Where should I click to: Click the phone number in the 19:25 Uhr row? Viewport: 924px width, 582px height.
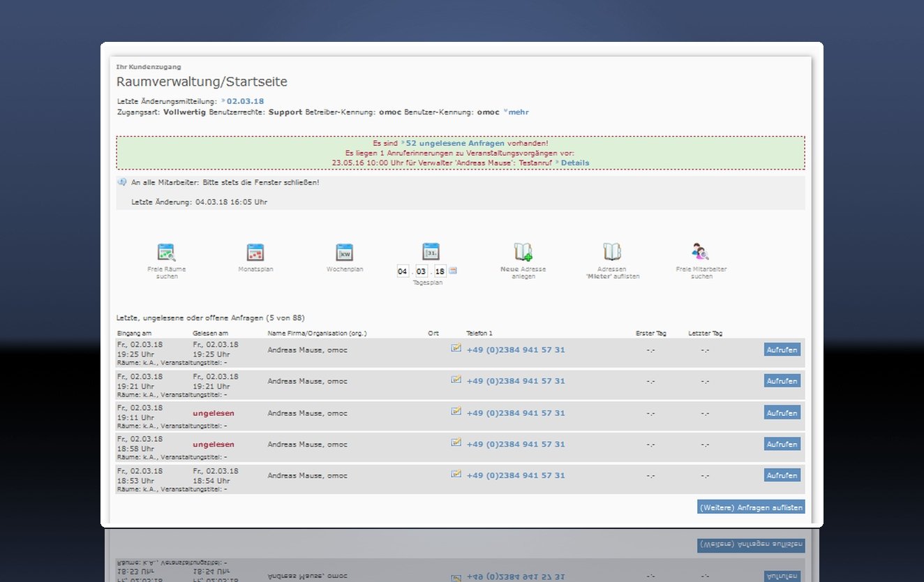pos(516,350)
